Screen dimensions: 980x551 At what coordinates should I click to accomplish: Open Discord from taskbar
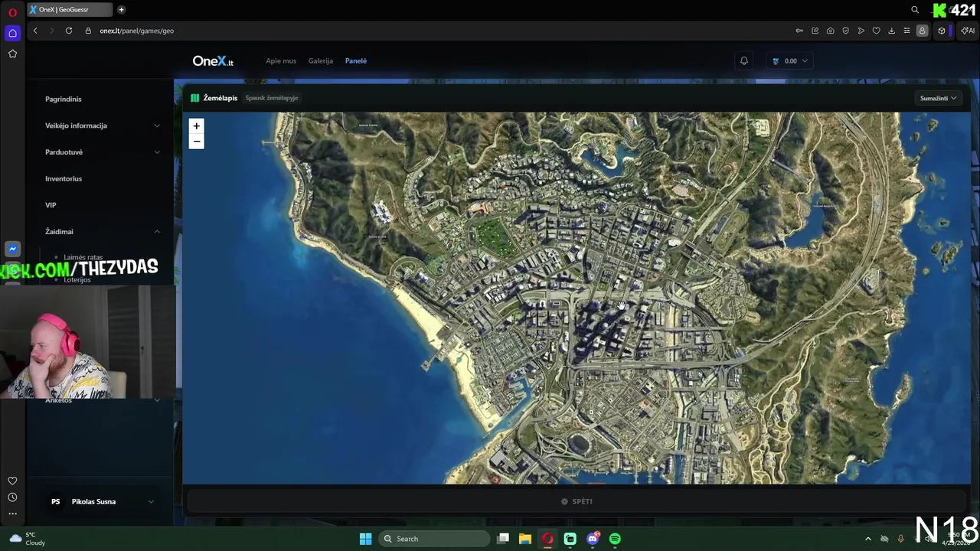pyautogui.click(x=593, y=539)
